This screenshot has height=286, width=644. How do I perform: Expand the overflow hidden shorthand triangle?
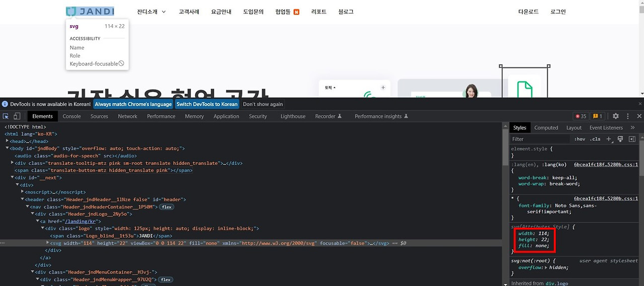pyautogui.click(x=546, y=267)
